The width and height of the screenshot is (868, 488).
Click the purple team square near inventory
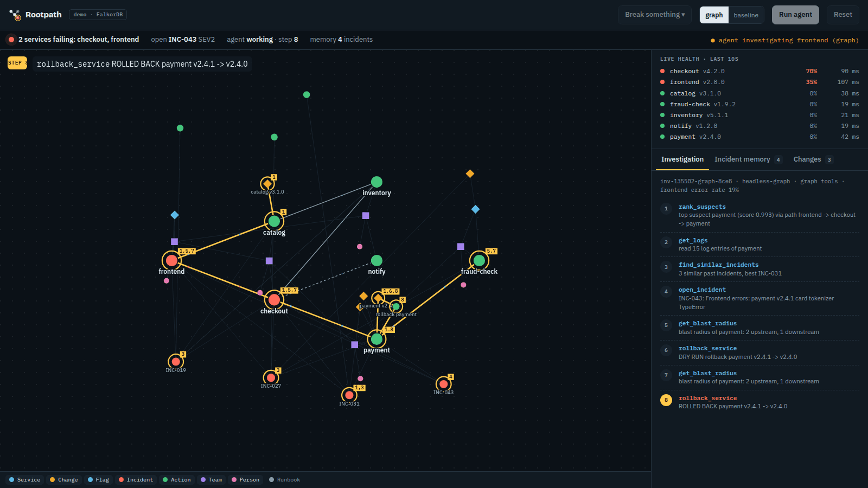[366, 216]
